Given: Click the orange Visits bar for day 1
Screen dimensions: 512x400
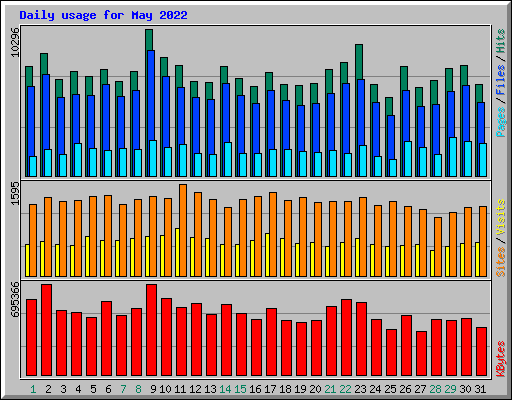Looking at the screenshot, I should (33, 240).
